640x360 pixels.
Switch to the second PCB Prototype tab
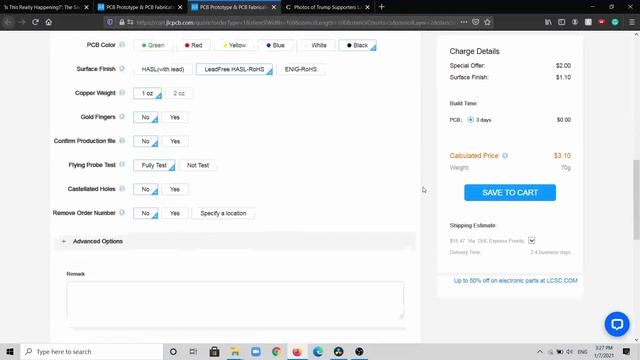pos(140,7)
